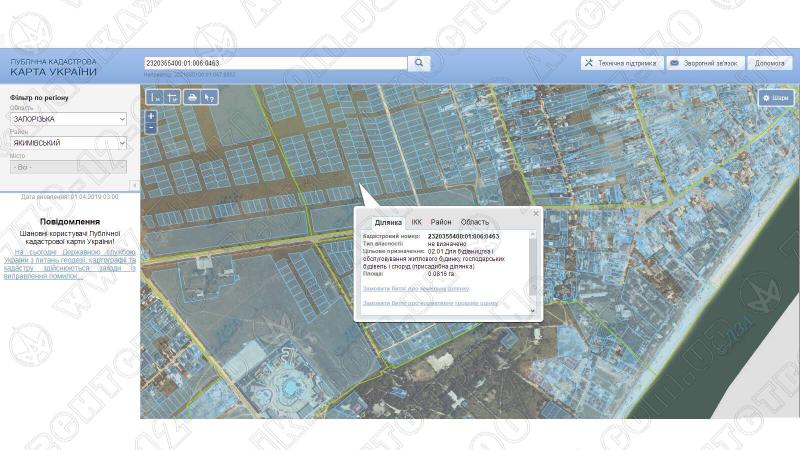Click the popup vertical scrollbar
800x450 pixels.
click(533, 272)
